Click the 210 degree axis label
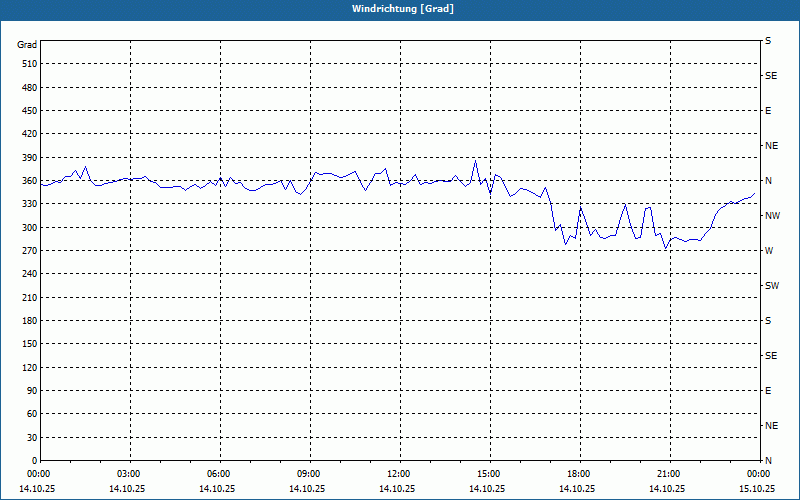800x500 pixels. pyautogui.click(x=30, y=297)
